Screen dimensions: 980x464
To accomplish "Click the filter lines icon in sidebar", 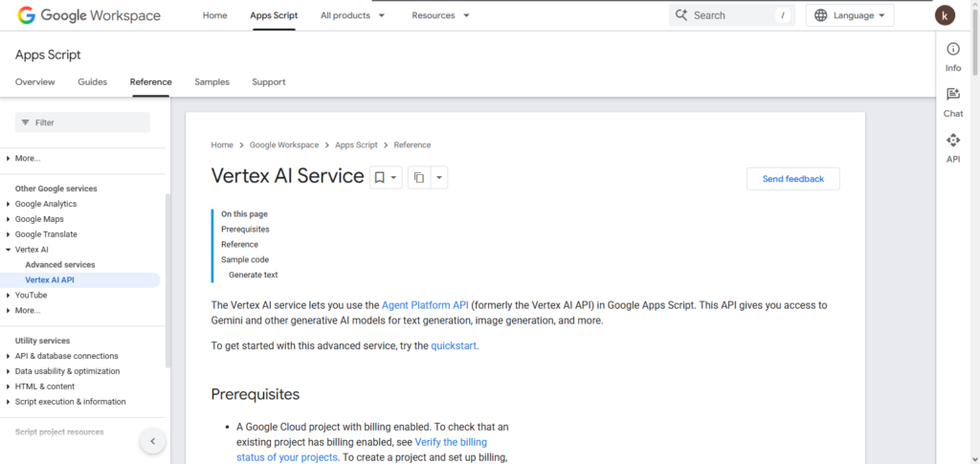I will click(x=26, y=122).
